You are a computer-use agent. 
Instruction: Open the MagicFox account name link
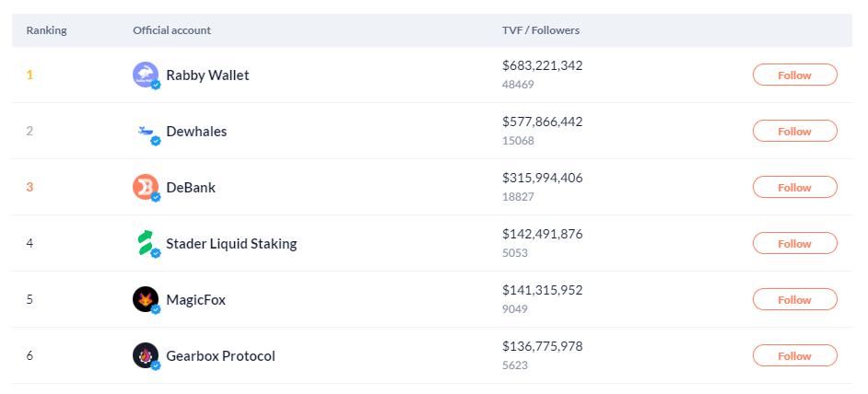tap(195, 300)
